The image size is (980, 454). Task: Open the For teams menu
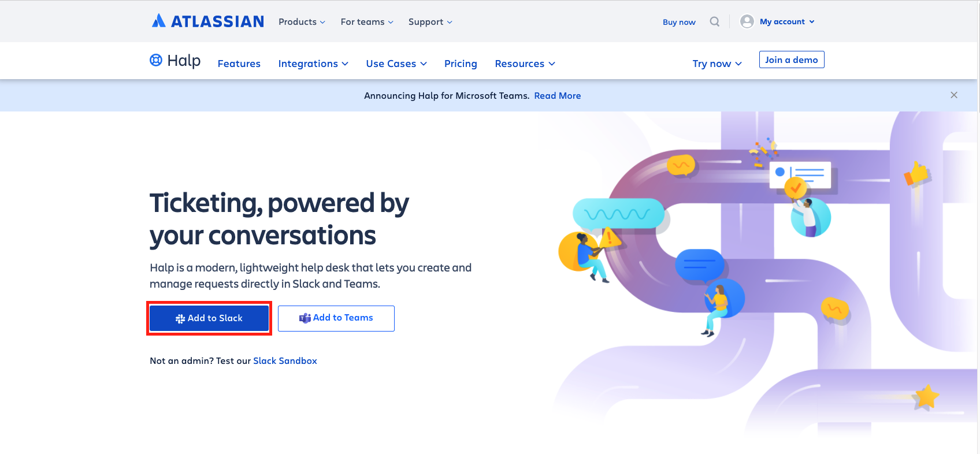pyautogui.click(x=367, y=22)
